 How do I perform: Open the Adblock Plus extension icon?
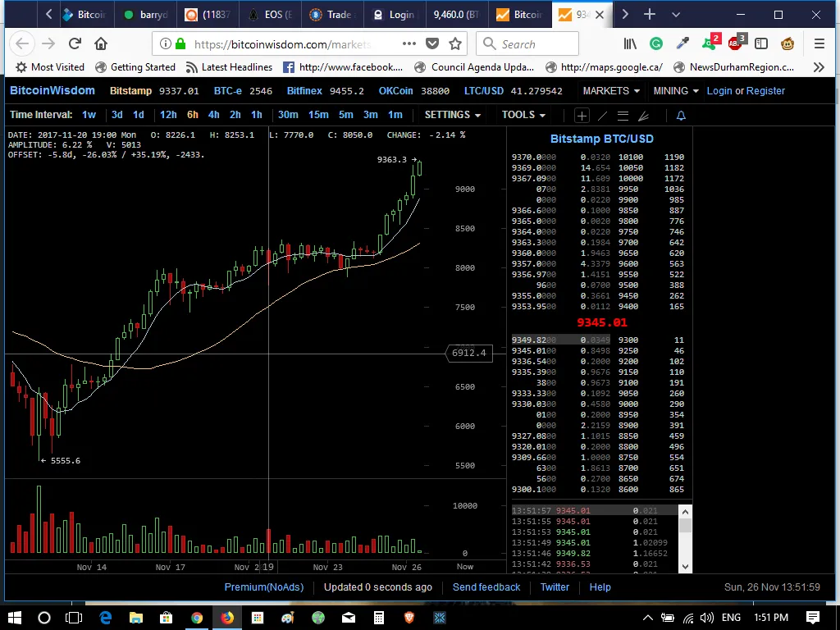(735, 44)
